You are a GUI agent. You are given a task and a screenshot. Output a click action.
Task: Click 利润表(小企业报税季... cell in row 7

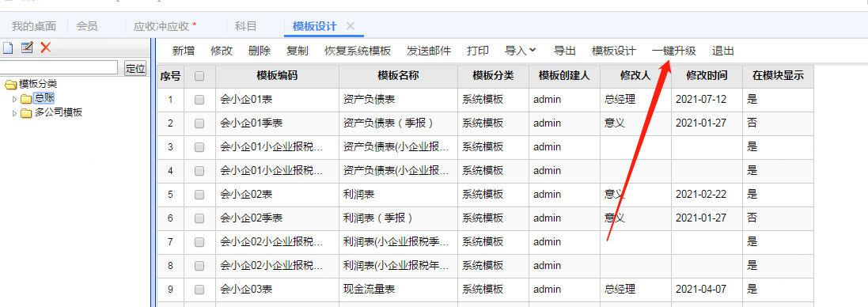[399, 242]
